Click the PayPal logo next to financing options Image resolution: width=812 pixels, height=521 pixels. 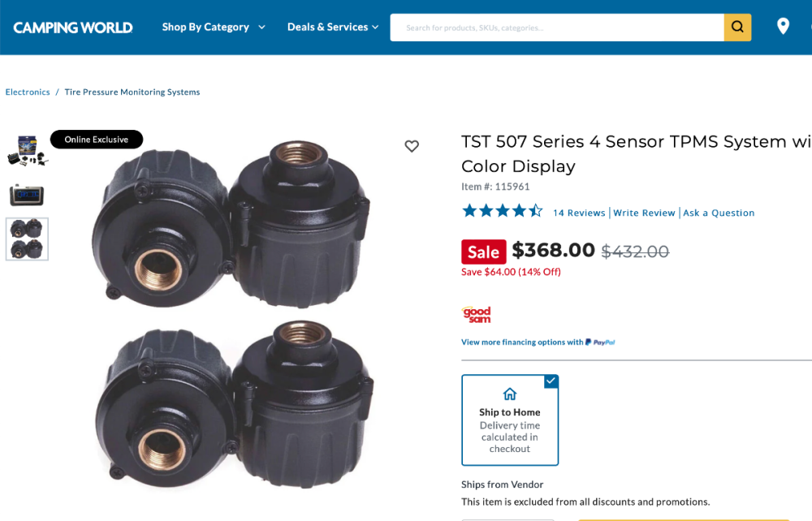(601, 342)
